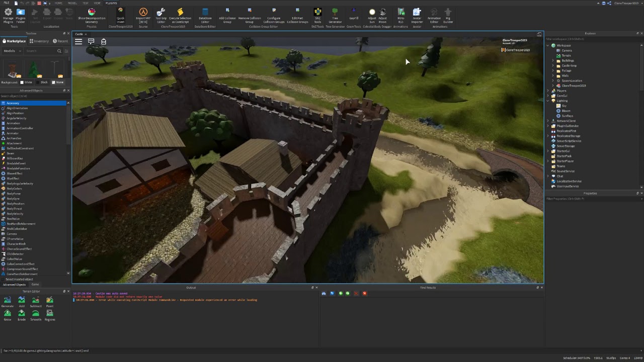The image size is (644, 362).
Task: Click Remove Collision Group
Action: (x=250, y=16)
